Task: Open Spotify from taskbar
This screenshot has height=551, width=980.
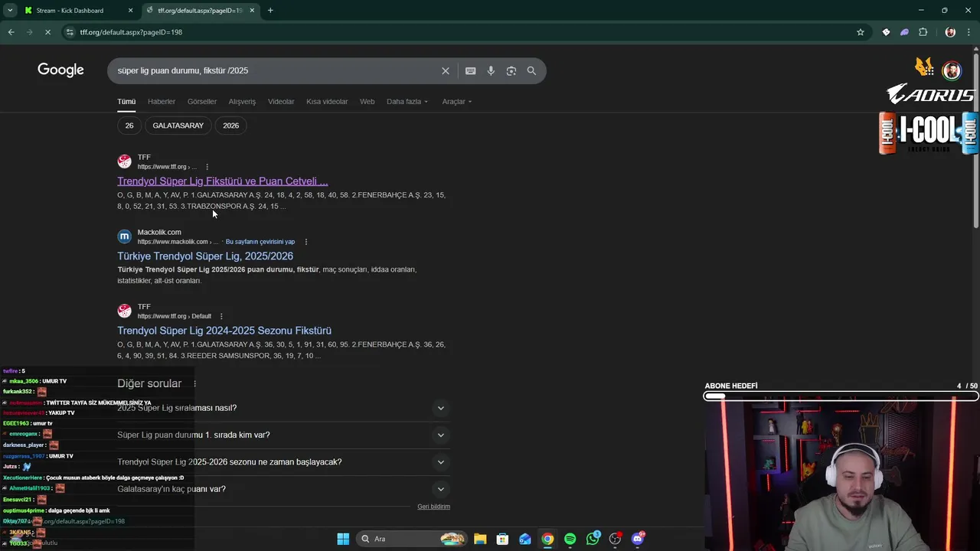Action: click(570, 539)
